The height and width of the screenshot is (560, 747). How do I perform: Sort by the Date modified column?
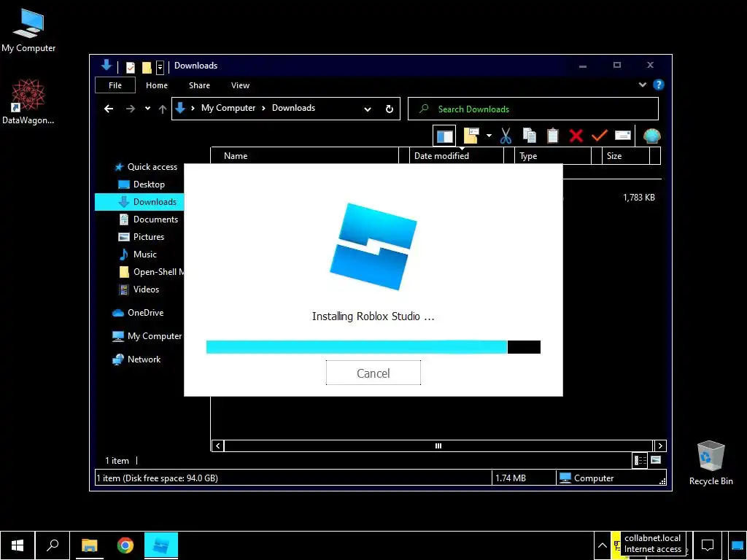(457, 156)
